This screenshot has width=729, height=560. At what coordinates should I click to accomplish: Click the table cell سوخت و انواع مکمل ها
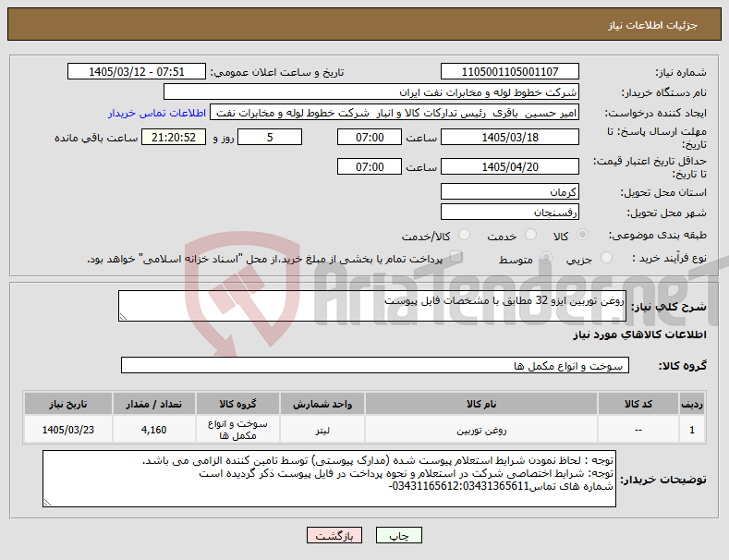click(237, 430)
